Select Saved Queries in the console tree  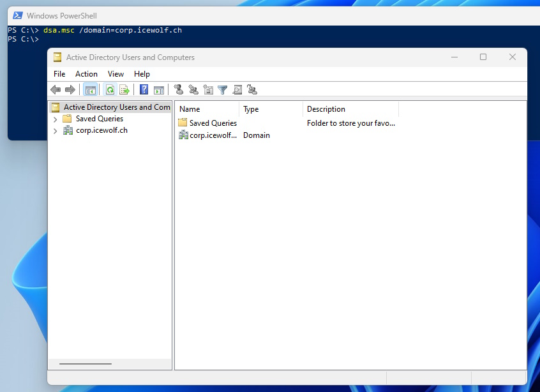[x=100, y=119]
